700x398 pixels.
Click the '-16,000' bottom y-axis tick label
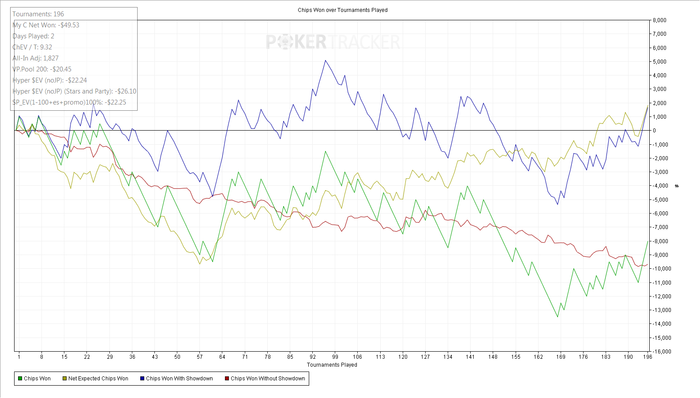click(662, 352)
